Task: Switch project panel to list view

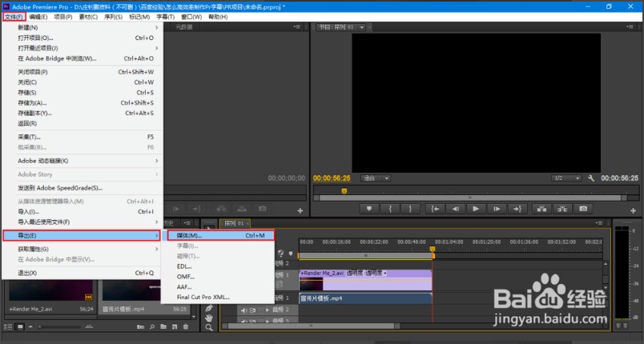Action: [x=8, y=326]
